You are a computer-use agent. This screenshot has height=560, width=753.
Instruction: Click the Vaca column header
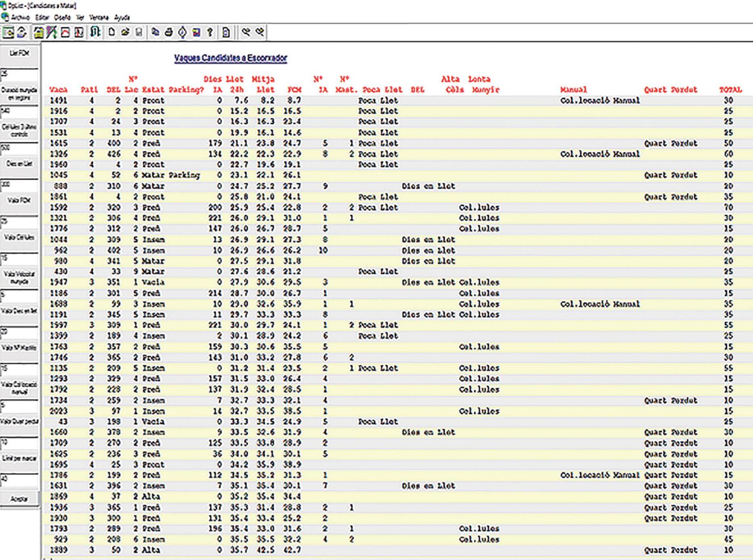pyautogui.click(x=58, y=90)
